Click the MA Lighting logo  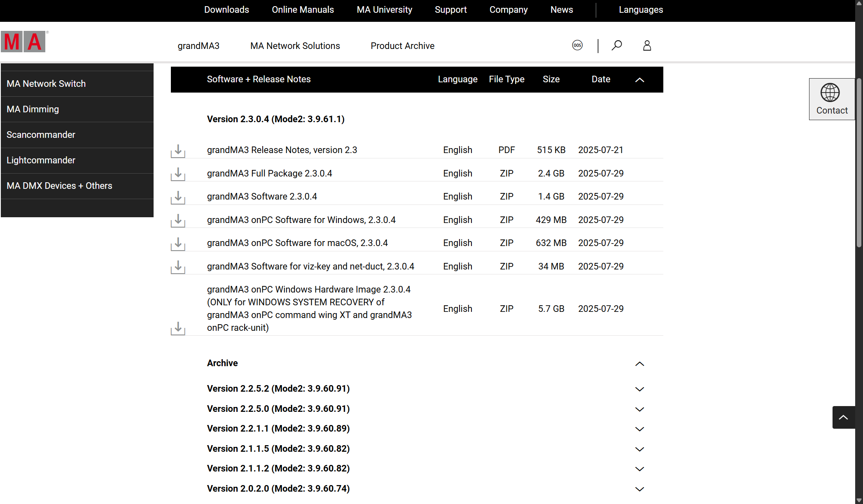(23, 42)
